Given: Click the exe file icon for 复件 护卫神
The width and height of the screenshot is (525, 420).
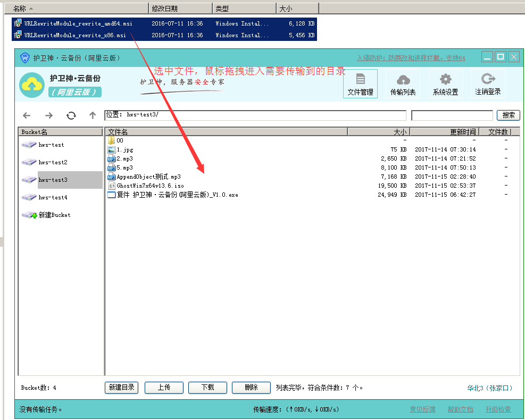Looking at the screenshot, I should coord(112,195).
